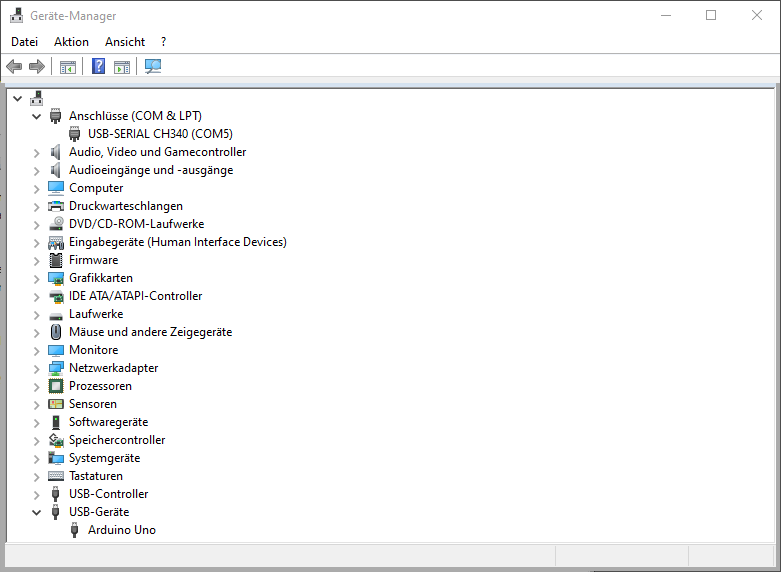Image resolution: width=781 pixels, height=572 pixels.
Task: Select the USB-Controller label
Action: [x=109, y=494]
